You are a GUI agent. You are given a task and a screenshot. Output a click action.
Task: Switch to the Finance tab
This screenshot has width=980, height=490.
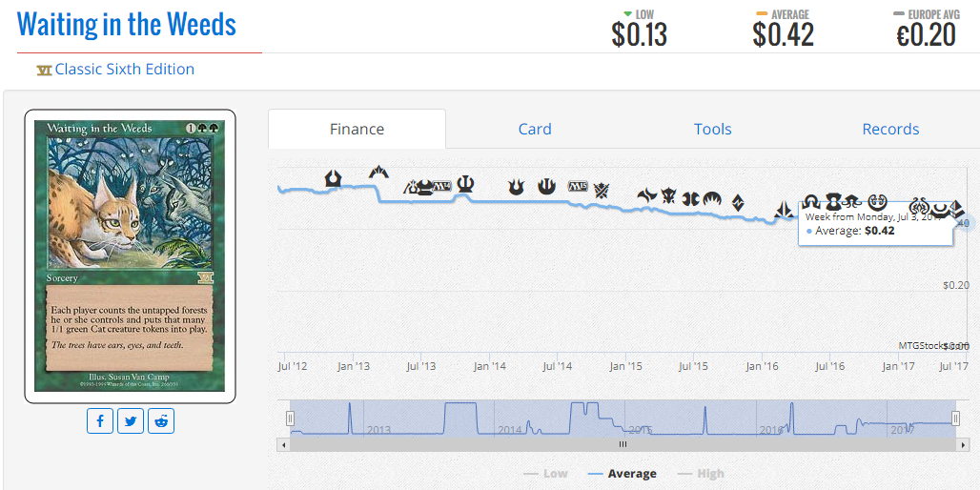pyautogui.click(x=357, y=129)
